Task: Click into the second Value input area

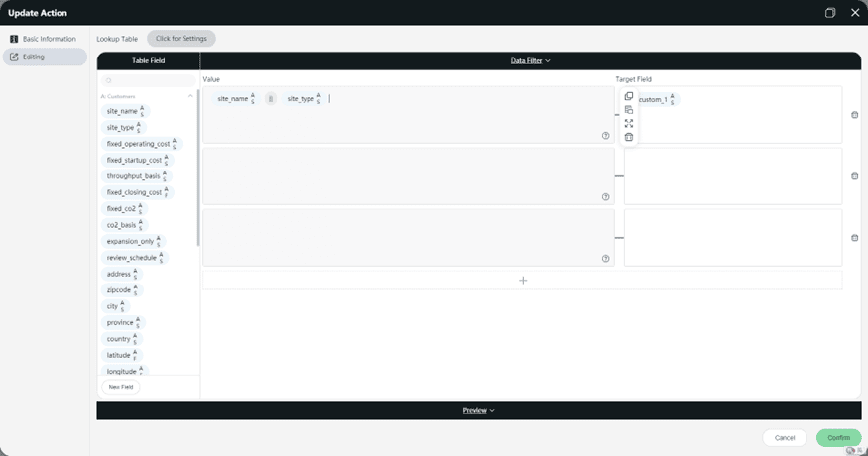Action: (x=409, y=176)
